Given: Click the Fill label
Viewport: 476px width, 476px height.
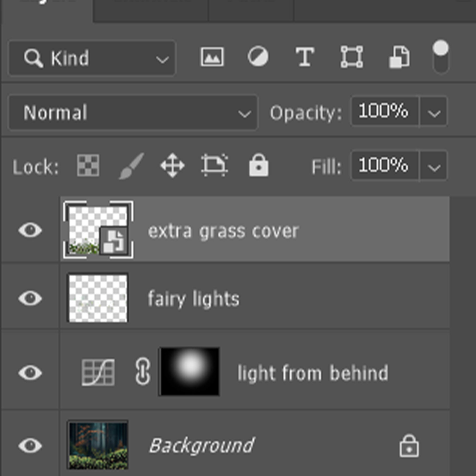Looking at the screenshot, I should [326, 167].
